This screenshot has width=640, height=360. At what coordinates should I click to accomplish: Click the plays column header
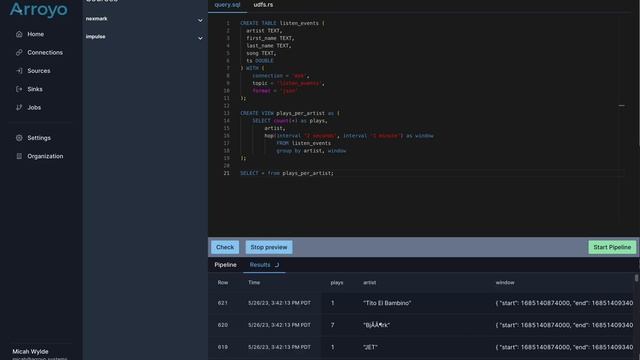click(x=337, y=282)
